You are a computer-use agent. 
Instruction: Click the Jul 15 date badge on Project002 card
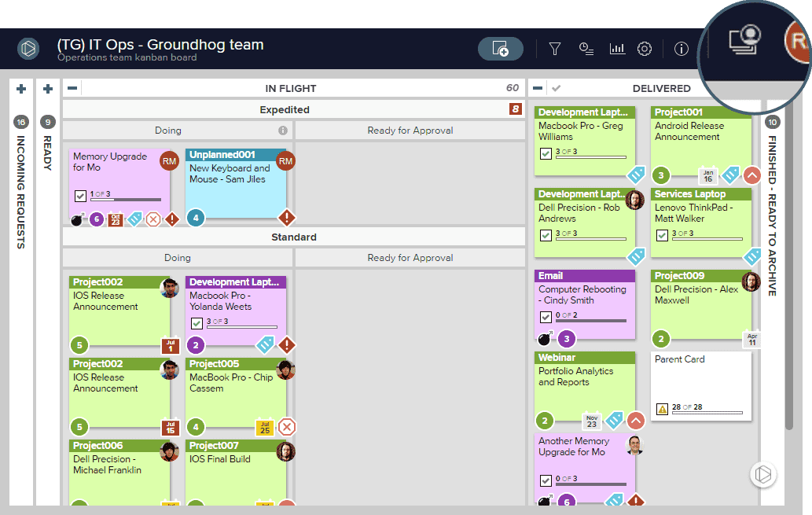[171, 428]
